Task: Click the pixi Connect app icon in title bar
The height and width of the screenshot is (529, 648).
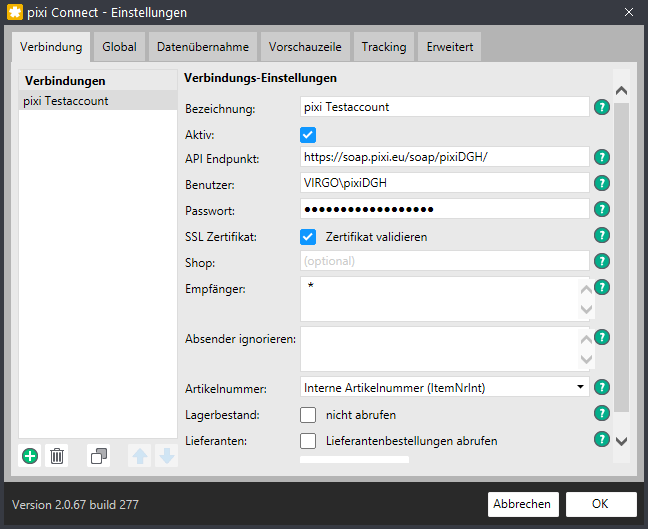Action: [x=15, y=12]
